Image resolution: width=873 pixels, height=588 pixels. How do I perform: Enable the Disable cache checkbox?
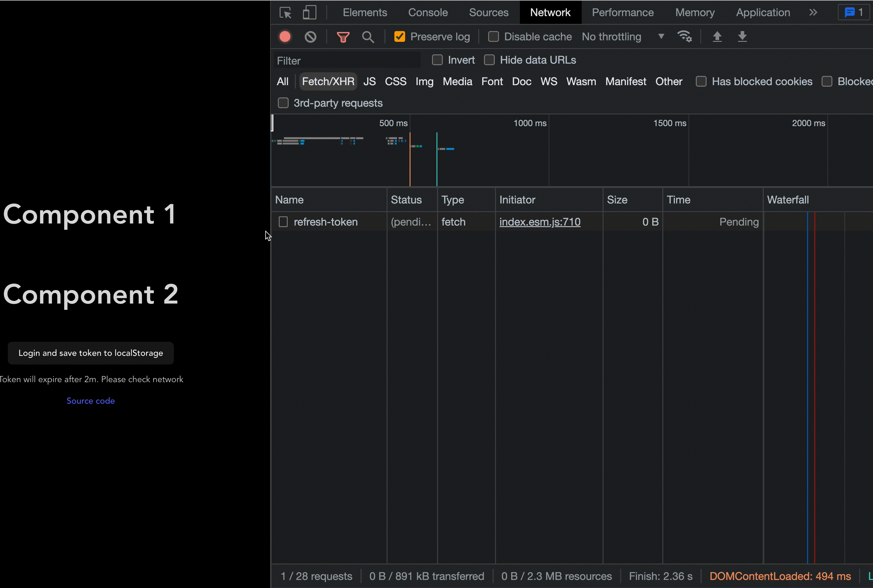(494, 37)
